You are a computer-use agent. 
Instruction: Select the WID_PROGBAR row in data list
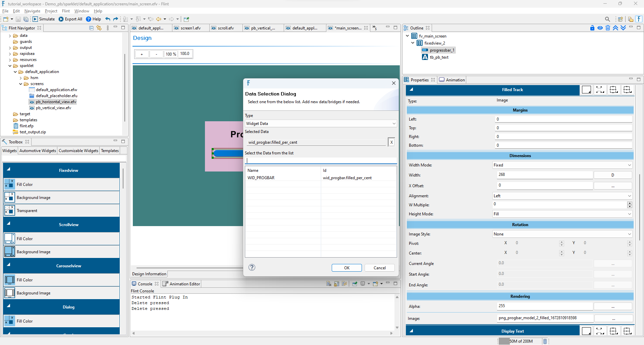tap(321, 178)
